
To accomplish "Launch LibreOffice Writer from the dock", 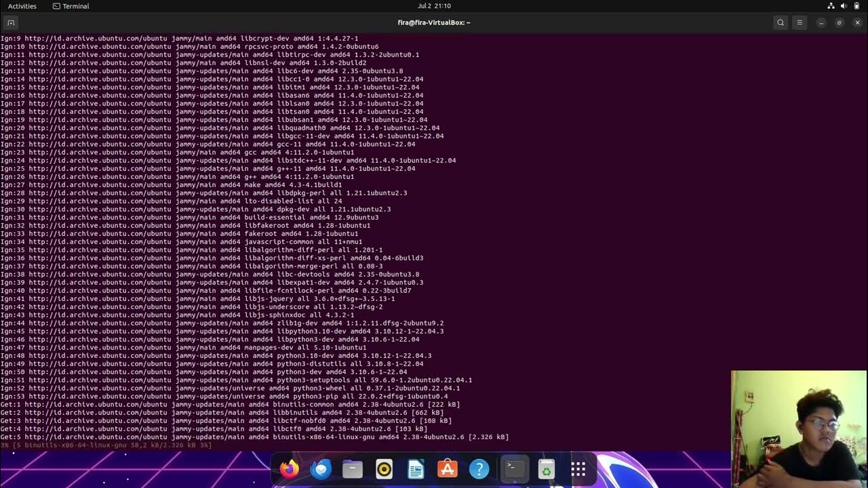I will (x=416, y=469).
